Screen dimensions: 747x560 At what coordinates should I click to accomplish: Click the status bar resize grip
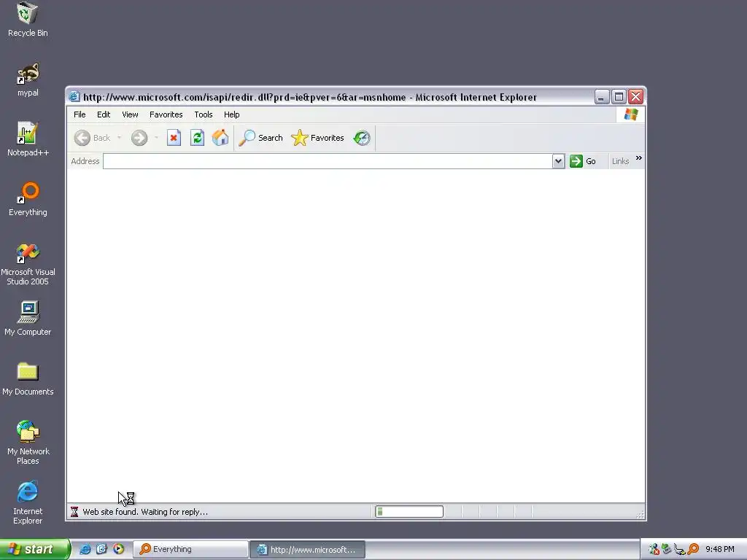(640, 514)
